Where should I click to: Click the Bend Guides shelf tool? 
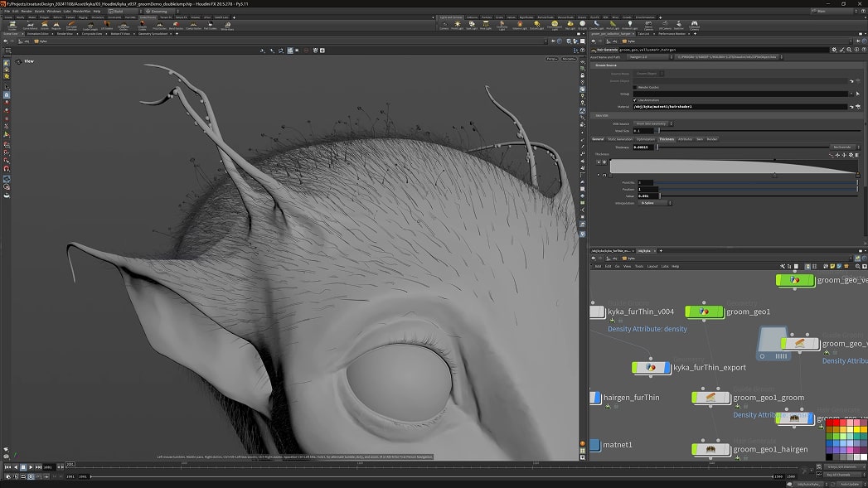[x=176, y=26]
